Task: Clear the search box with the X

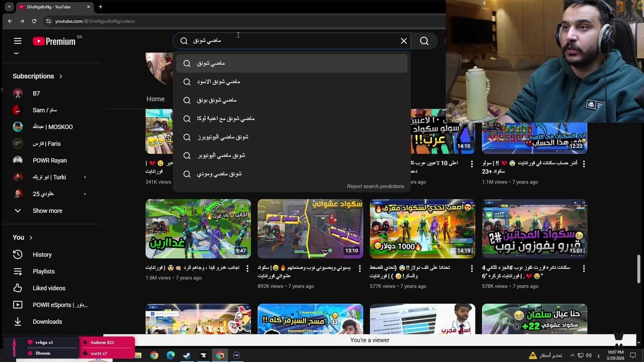Action: point(404,41)
